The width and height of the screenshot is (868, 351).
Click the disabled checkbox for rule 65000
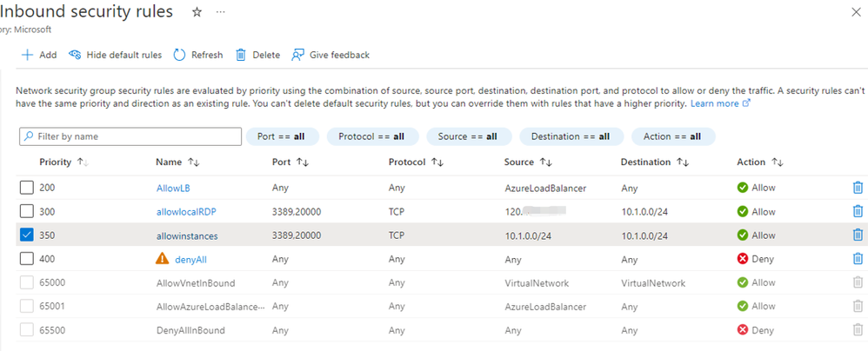(27, 283)
